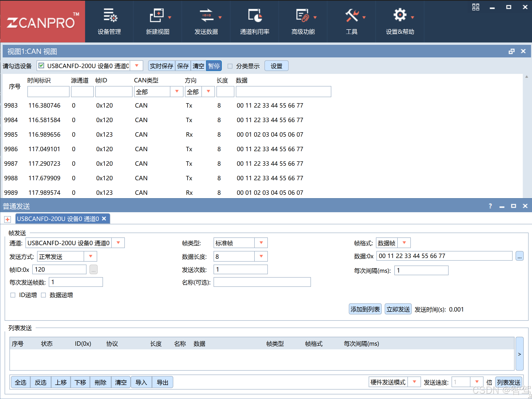Open the 发送方式 正常发送 dropdown
Image resolution: width=532 pixels, height=399 pixels.
90,257
